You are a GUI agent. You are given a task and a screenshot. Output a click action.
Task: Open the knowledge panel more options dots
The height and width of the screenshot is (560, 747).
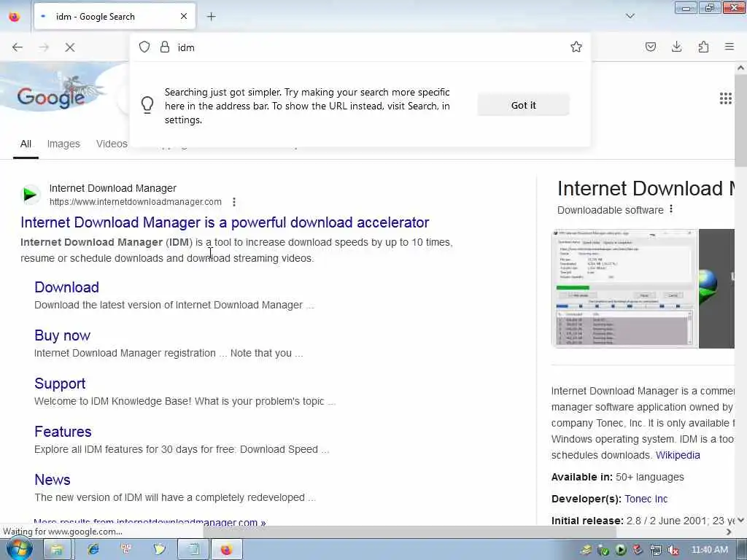tap(671, 209)
